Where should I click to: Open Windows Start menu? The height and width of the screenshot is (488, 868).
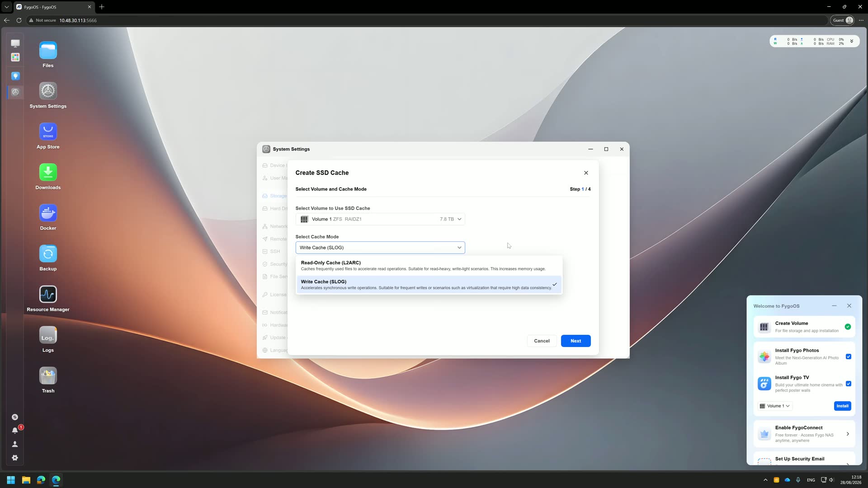11,480
